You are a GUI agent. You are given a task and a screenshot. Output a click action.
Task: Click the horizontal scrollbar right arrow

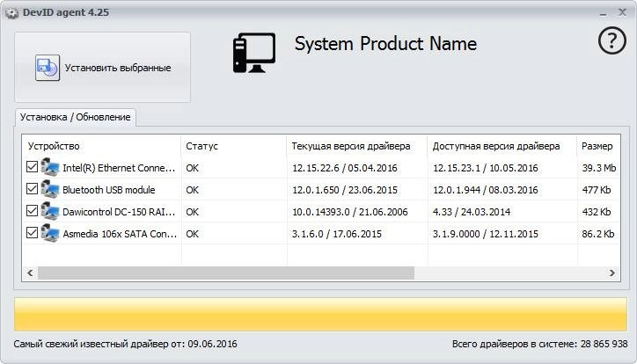click(x=612, y=273)
